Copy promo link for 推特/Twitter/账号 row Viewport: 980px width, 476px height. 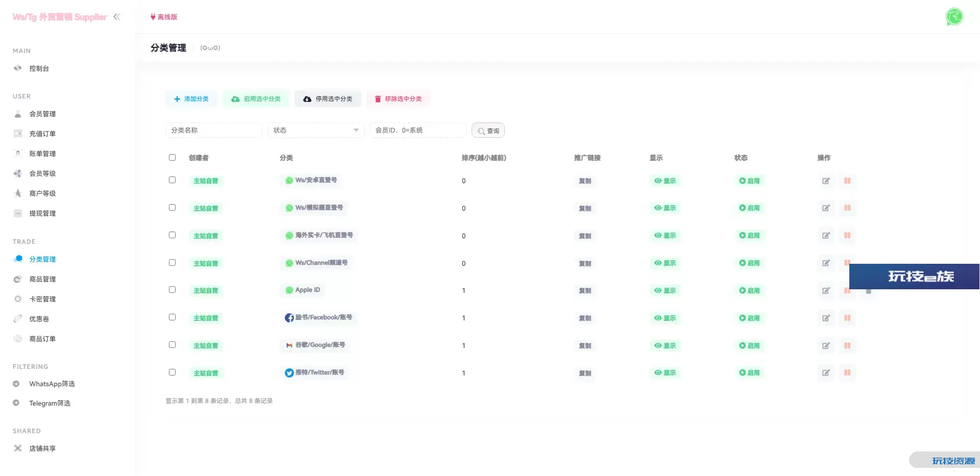point(585,373)
